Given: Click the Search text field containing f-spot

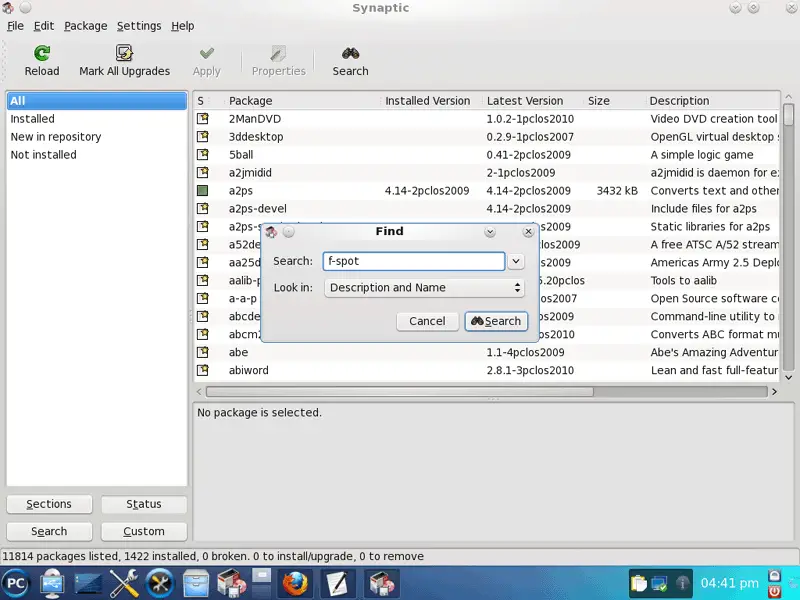Looking at the screenshot, I should point(414,261).
